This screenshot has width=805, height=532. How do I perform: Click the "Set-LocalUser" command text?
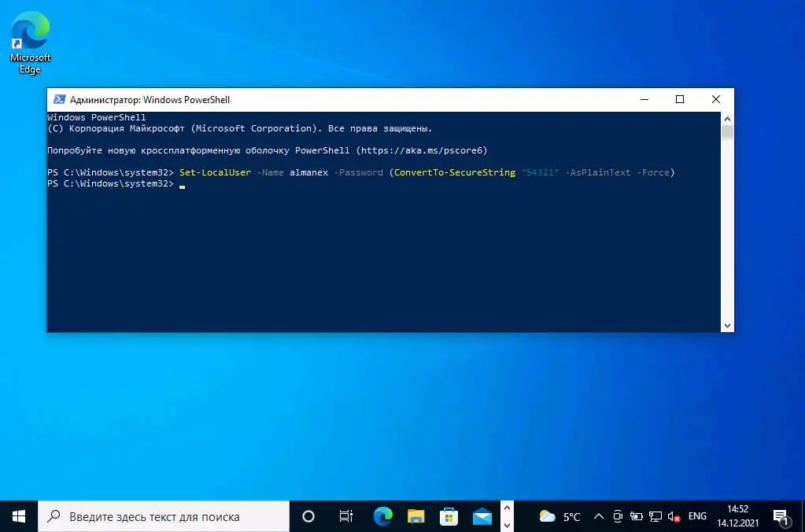[x=215, y=172]
